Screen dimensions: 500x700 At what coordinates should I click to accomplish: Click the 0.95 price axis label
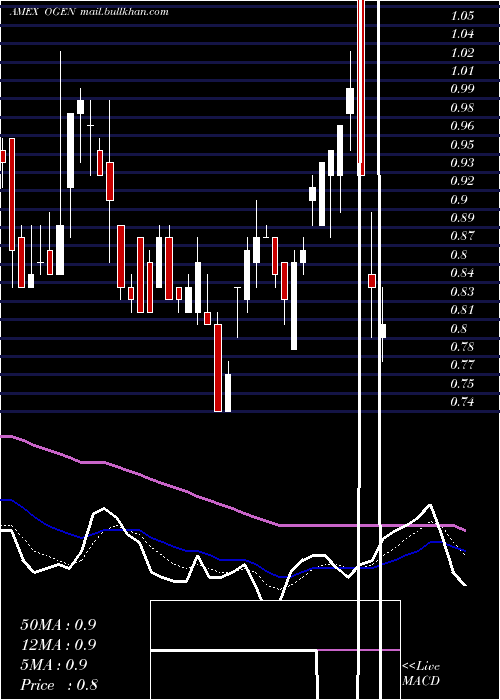pos(462,145)
